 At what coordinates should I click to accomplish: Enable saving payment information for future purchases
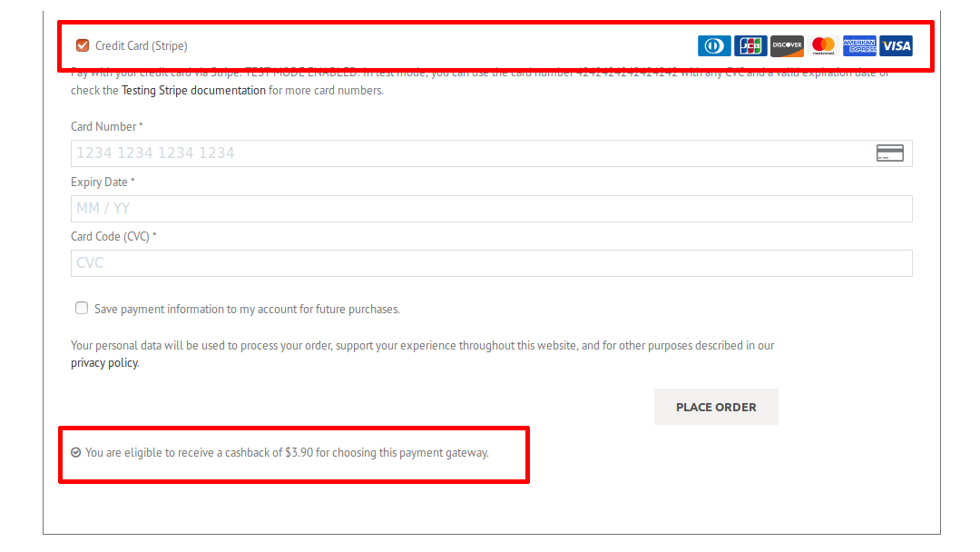point(82,309)
